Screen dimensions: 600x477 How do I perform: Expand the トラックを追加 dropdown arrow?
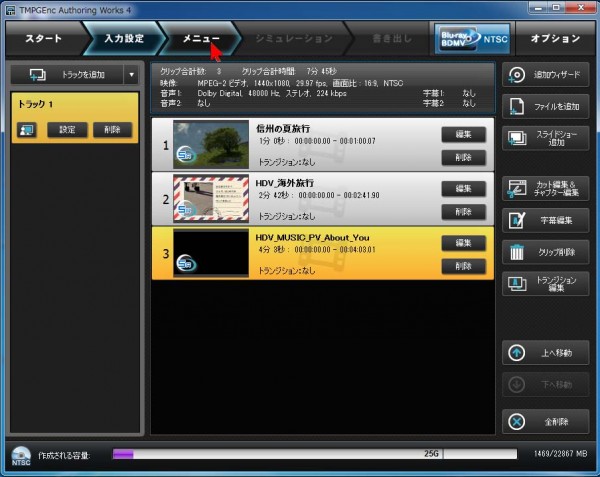131,75
